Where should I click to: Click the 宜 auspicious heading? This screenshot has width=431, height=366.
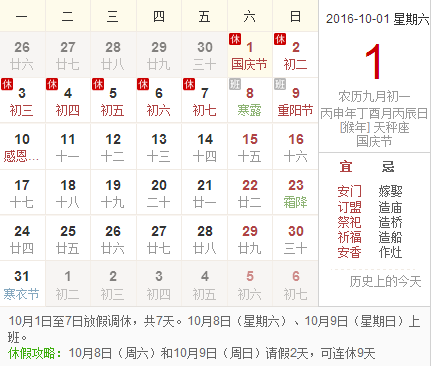pyautogui.click(x=346, y=166)
